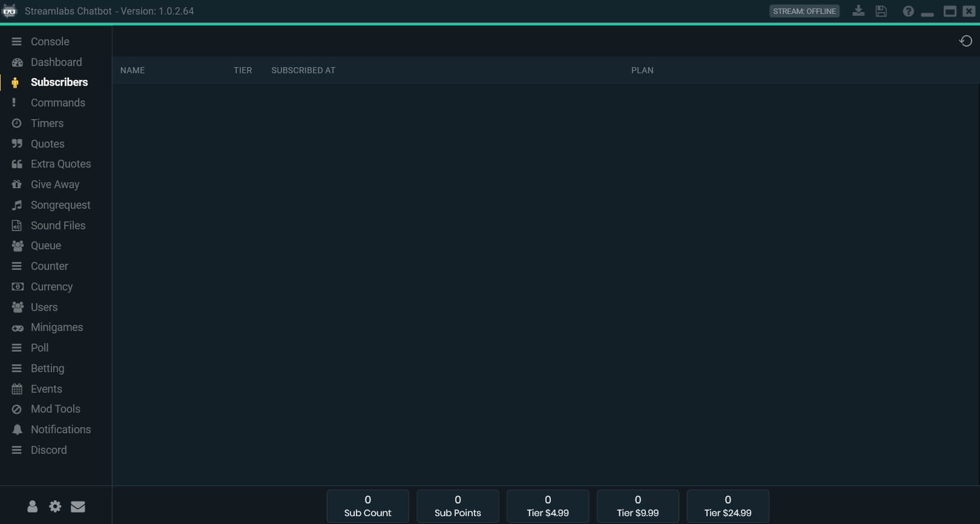Click the download icon in title bar
Image resolution: width=980 pixels, height=524 pixels.
point(858,11)
